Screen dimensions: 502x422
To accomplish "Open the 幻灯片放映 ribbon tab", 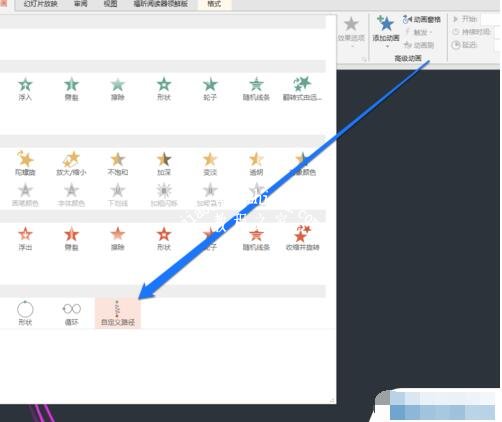I will pyautogui.click(x=40, y=4).
